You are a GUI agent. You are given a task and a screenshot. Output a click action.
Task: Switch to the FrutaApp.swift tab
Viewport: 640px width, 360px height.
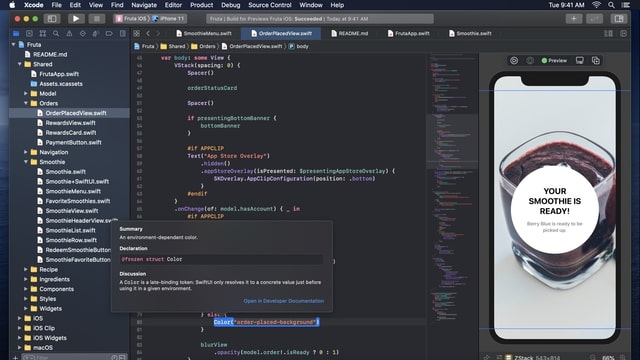409,33
